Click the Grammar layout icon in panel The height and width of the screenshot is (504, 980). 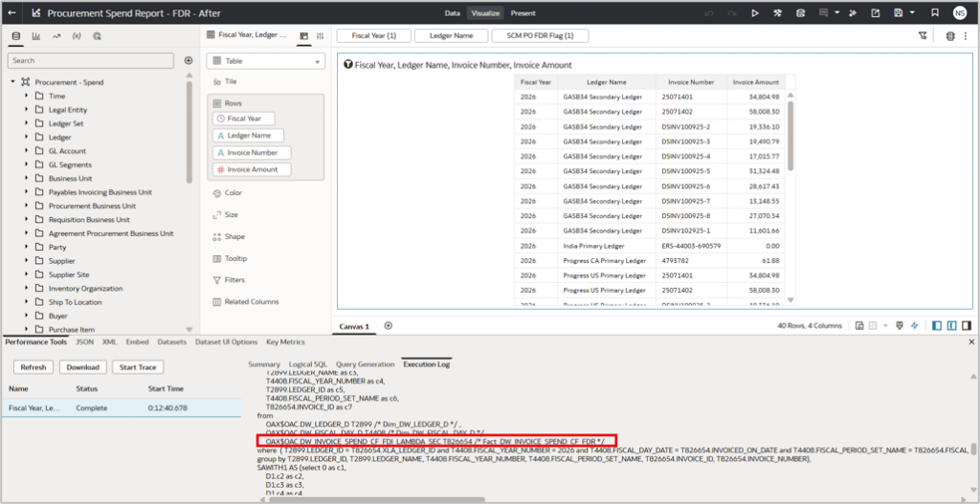pos(304,36)
